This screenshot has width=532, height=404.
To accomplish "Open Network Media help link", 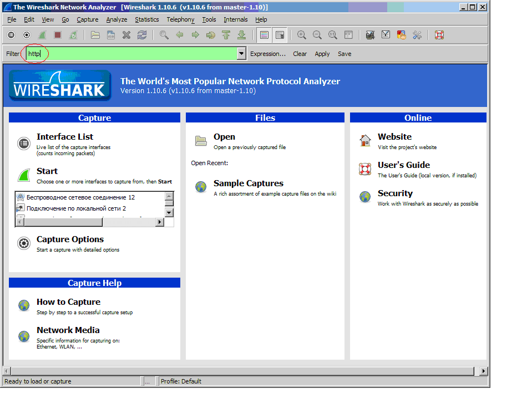I will click(x=68, y=330).
